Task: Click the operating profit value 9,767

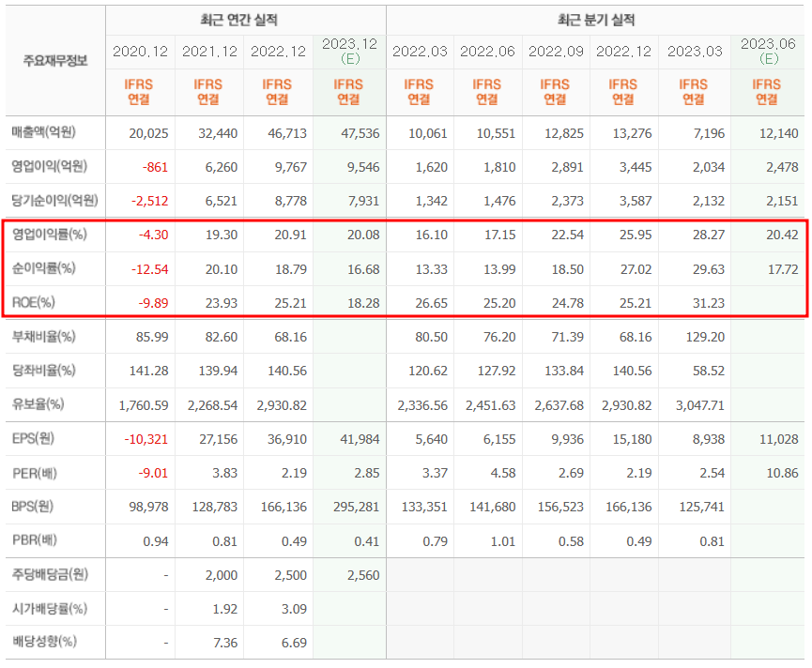Action: pyautogui.click(x=291, y=167)
